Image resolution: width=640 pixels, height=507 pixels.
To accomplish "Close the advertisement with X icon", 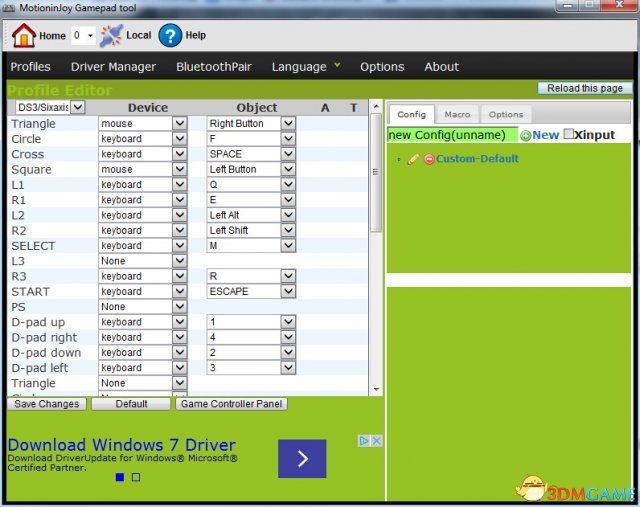I will [x=377, y=441].
